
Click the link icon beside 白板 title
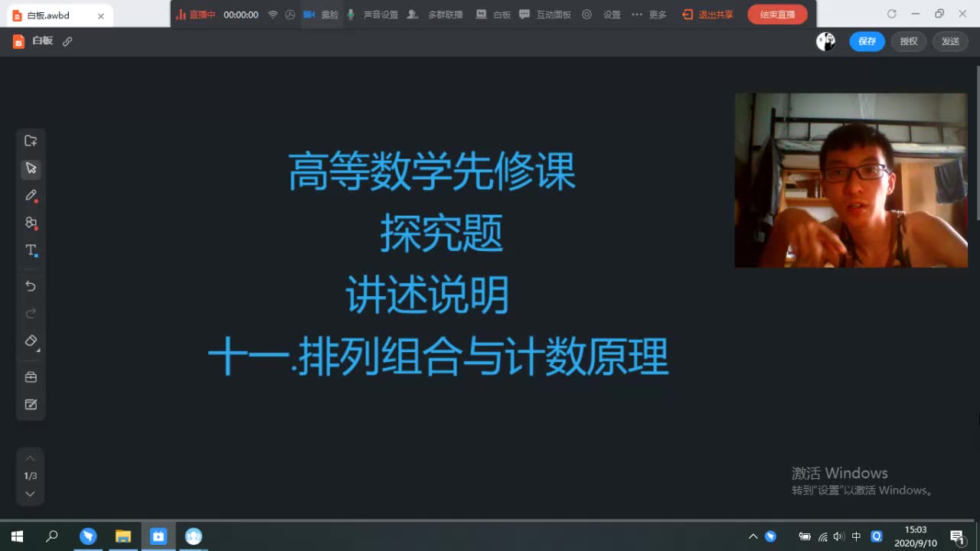coord(67,41)
